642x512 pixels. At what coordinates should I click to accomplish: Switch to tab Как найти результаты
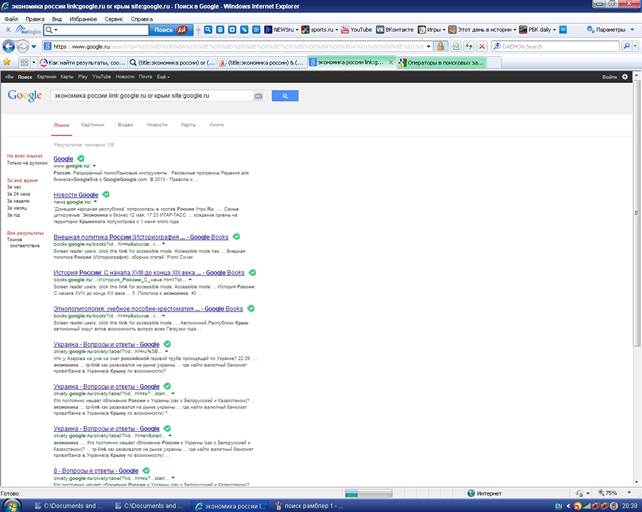pos(82,62)
